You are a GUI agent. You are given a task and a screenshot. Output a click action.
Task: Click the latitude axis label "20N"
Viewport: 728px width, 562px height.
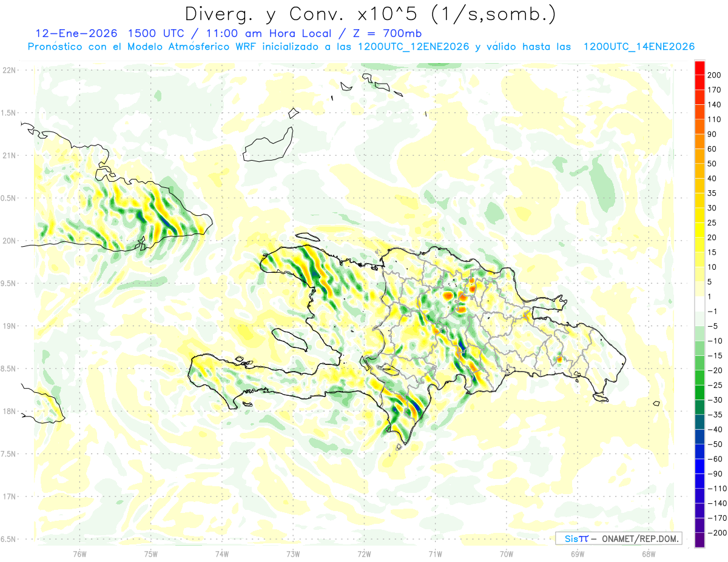pos(9,241)
